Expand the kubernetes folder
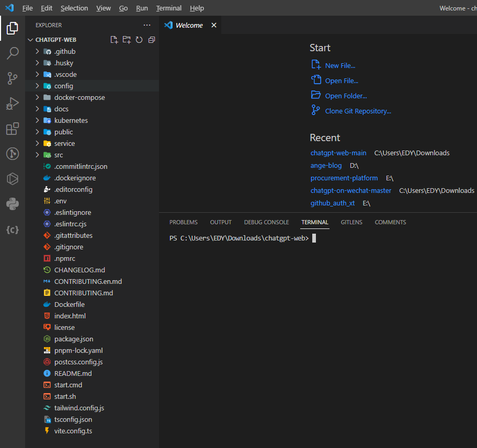Viewport: 477px width, 448px height. (x=37, y=120)
